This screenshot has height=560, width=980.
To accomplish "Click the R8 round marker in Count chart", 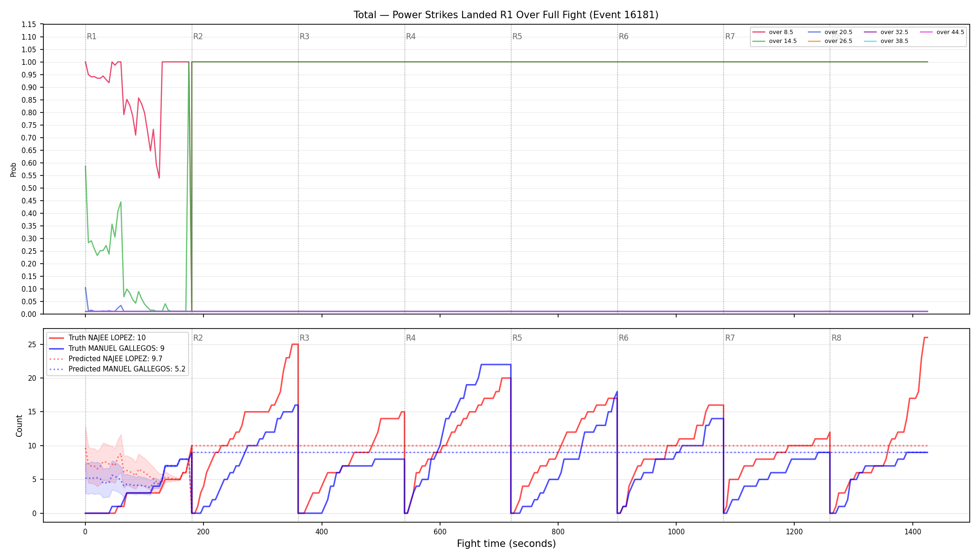I will pos(836,338).
